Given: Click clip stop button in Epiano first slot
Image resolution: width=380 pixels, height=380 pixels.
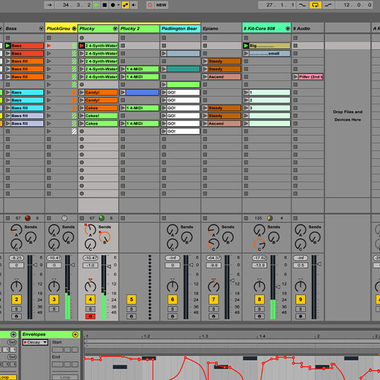Looking at the screenshot, I should click(x=205, y=38).
